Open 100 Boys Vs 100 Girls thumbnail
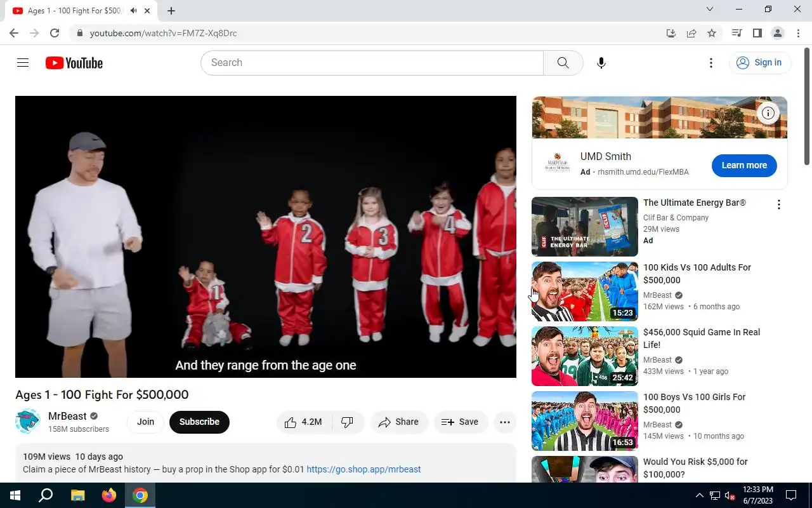The image size is (812, 508). point(585,421)
